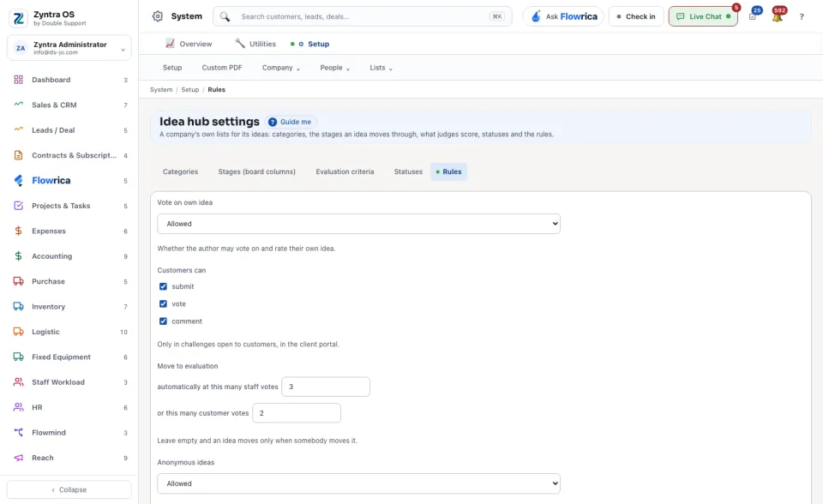
Task: Click the Check in button
Action: (x=636, y=16)
